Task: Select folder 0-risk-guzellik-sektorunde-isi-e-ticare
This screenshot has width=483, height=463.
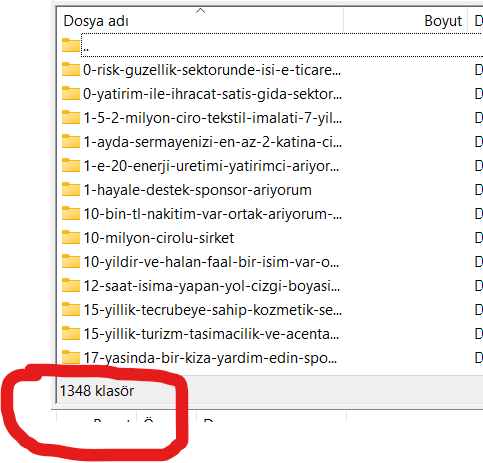Action: [x=212, y=70]
